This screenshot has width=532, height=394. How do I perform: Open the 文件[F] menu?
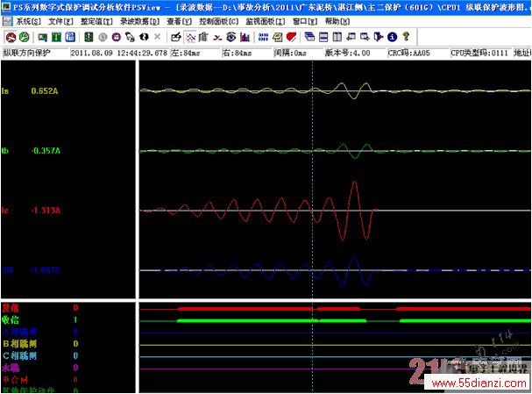(x=60, y=21)
